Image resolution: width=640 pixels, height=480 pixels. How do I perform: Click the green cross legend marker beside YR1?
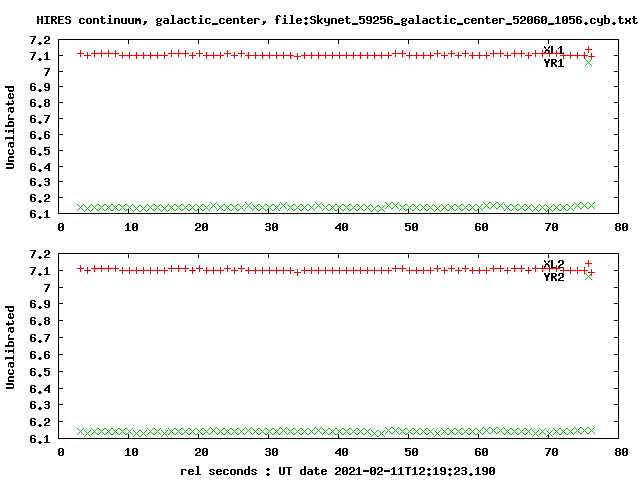click(x=588, y=62)
